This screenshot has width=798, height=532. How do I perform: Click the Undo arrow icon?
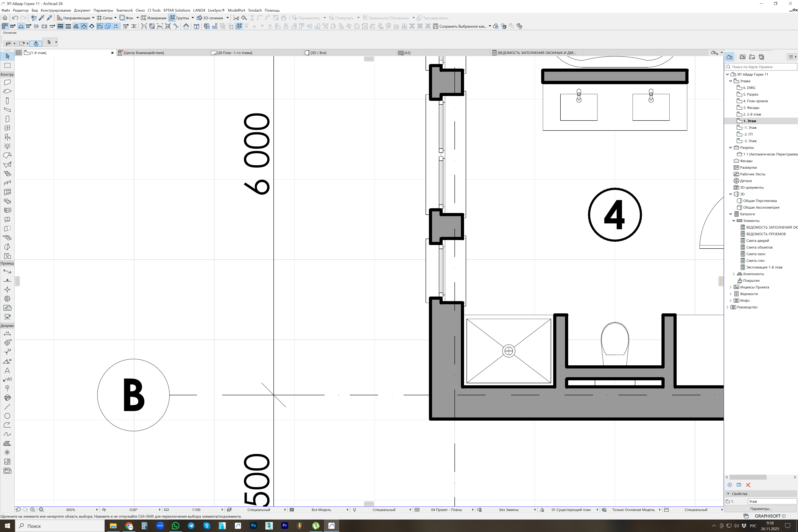pyautogui.click(x=15, y=18)
